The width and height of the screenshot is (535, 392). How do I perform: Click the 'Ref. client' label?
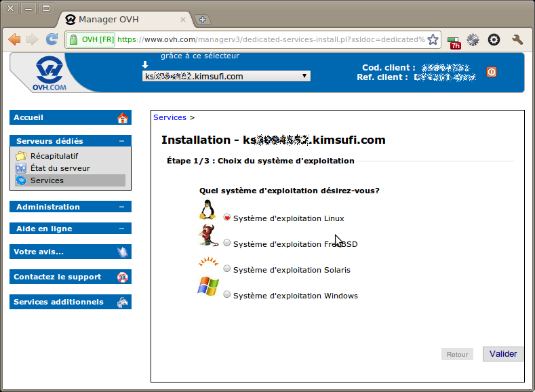(382, 77)
